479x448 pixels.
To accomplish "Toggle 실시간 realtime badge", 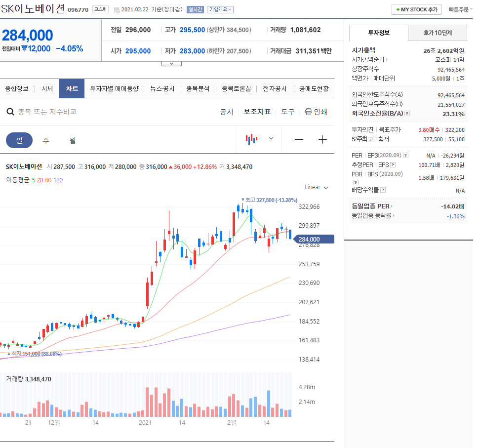I will tap(195, 9).
